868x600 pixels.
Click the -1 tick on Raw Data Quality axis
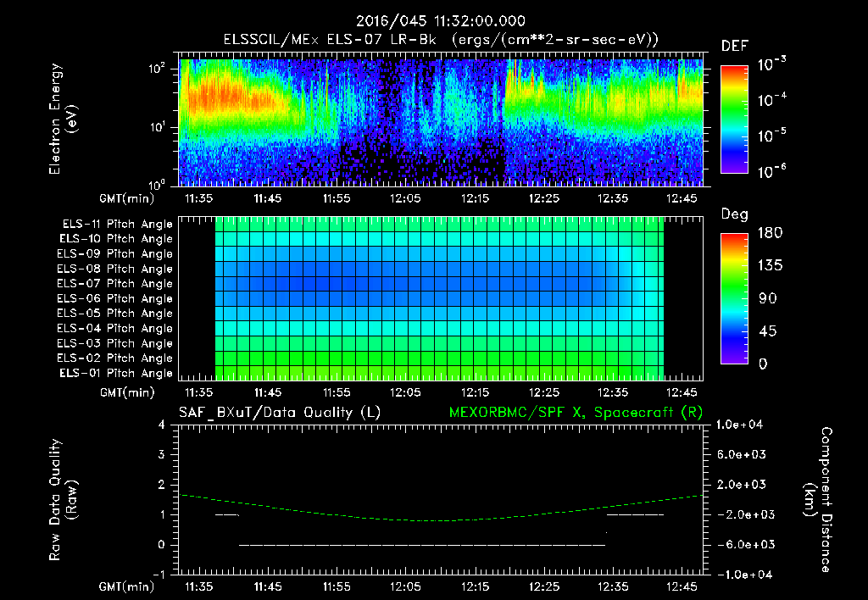[x=159, y=575]
